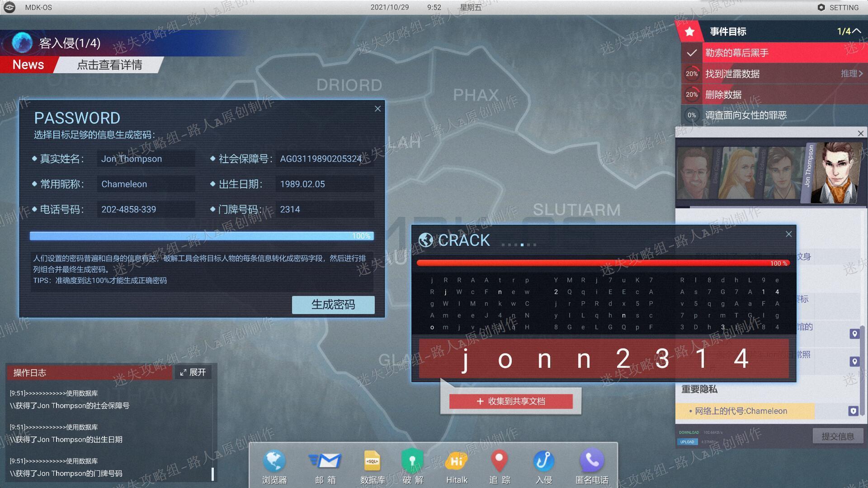Launch the 数据库 database tool
This screenshot has height=488, width=868.
372,466
